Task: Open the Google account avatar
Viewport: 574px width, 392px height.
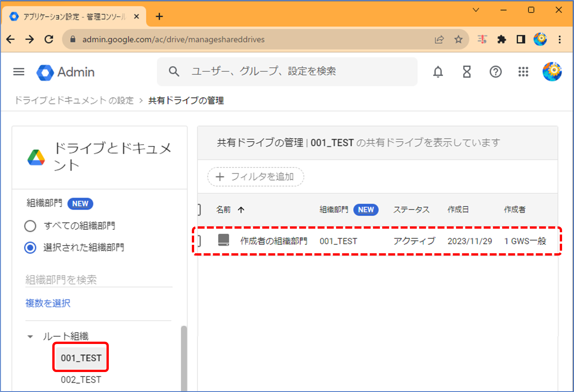Action: pos(552,72)
